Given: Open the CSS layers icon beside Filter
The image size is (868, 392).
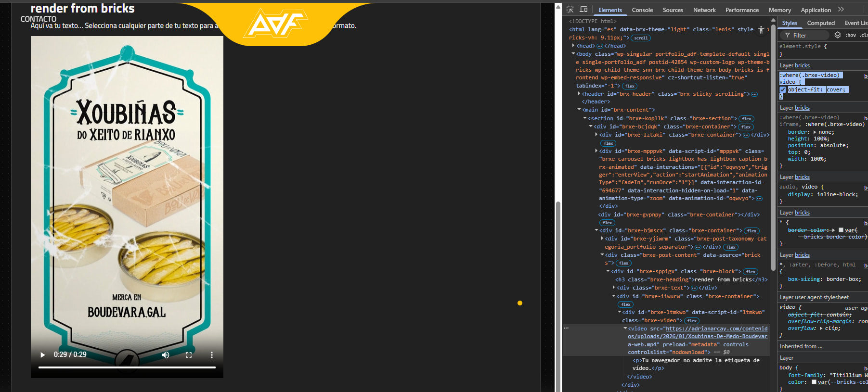Looking at the screenshot, I should (x=838, y=35).
